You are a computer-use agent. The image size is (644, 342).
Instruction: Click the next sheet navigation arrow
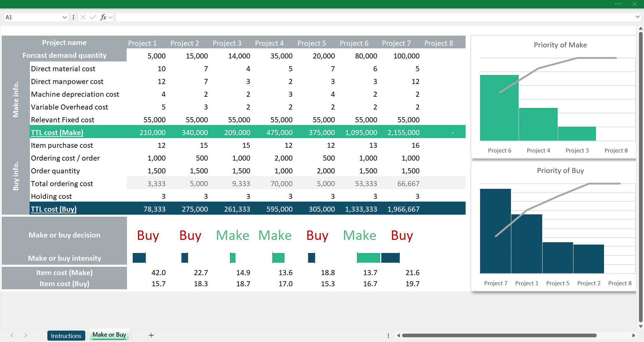(x=26, y=335)
